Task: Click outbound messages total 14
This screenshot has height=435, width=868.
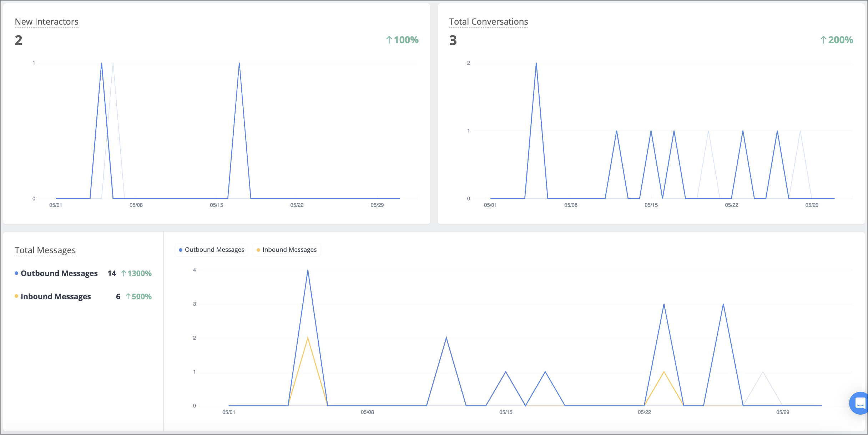Action: pyautogui.click(x=112, y=273)
